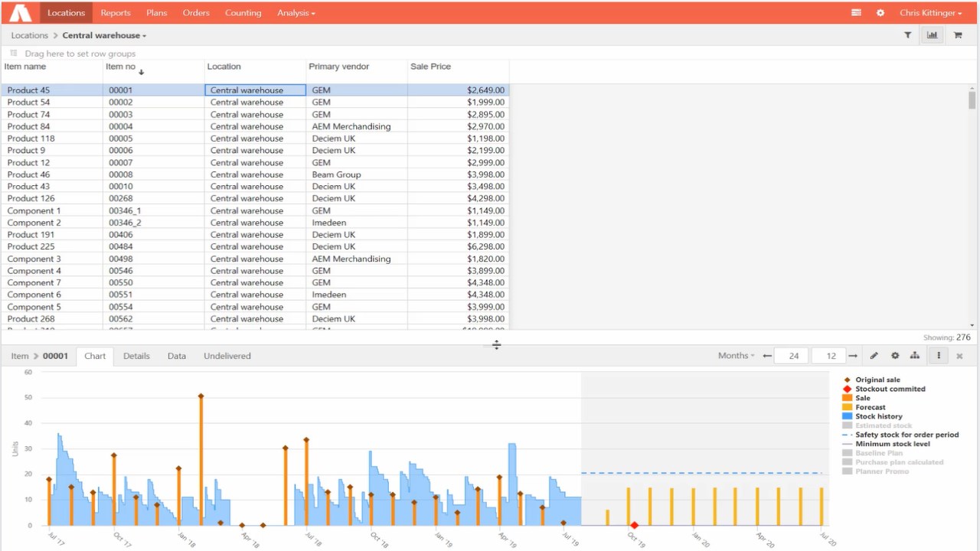Open the shopping cart icon
This screenshot has height=551, width=980.
(958, 35)
